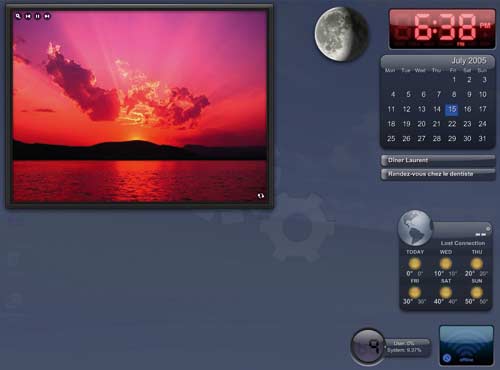Click the blue round icon in the wifi widget
Image resolution: width=500 pixels, height=370 pixels.
click(x=447, y=358)
